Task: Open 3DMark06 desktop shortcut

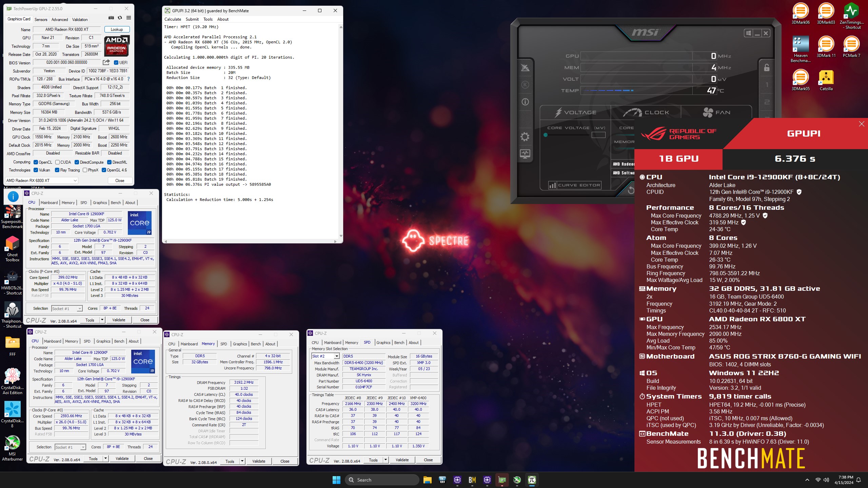Action: (801, 14)
